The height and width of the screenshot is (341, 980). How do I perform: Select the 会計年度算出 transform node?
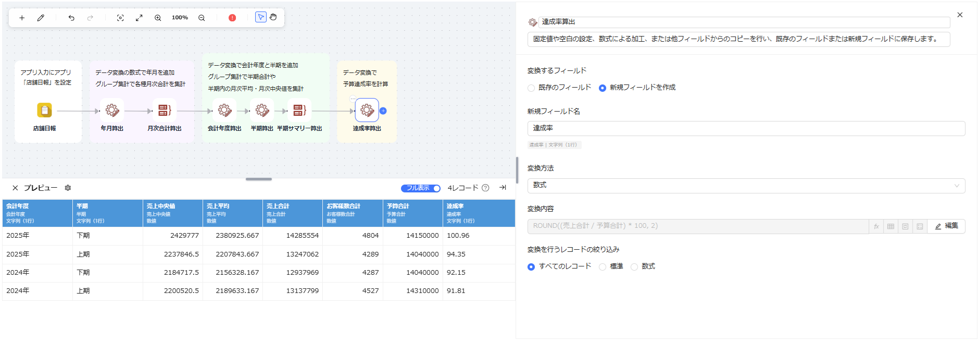(x=224, y=111)
